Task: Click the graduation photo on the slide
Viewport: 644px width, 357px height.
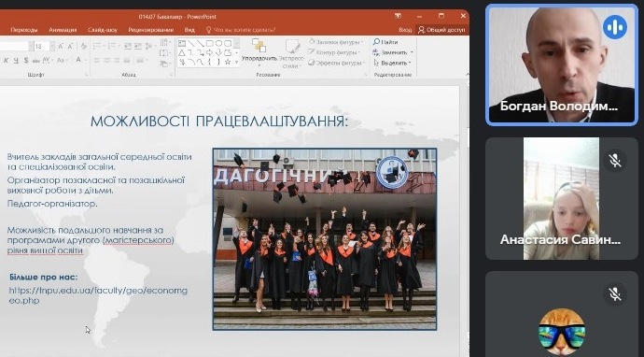Action: coord(325,239)
